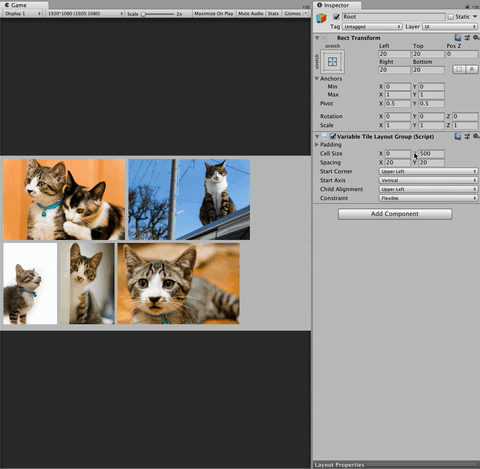480x469 pixels.
Task: Open the Start Axis dropdown
Action: click(x=428, y=180)
